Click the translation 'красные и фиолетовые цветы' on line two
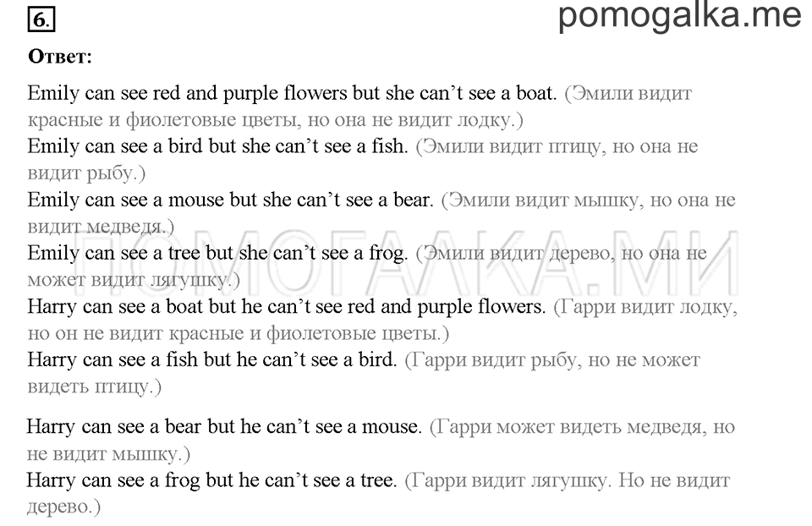 (163, 120)
